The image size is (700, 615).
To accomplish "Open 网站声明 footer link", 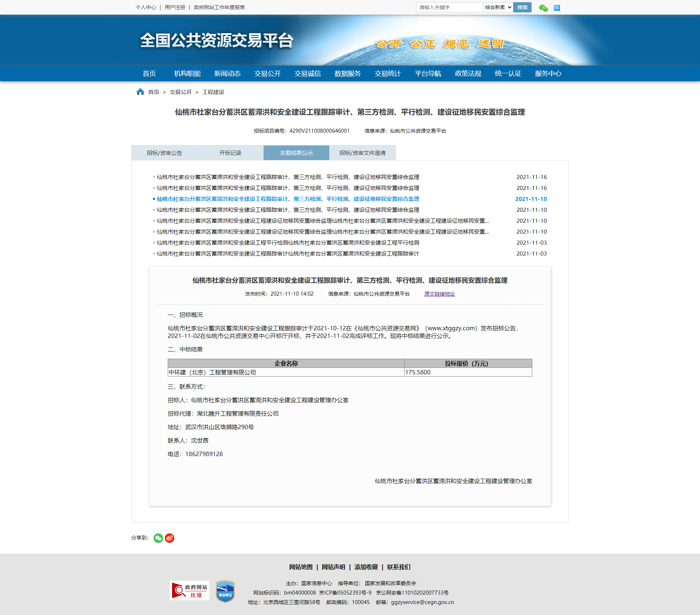I will pos(333,567).
